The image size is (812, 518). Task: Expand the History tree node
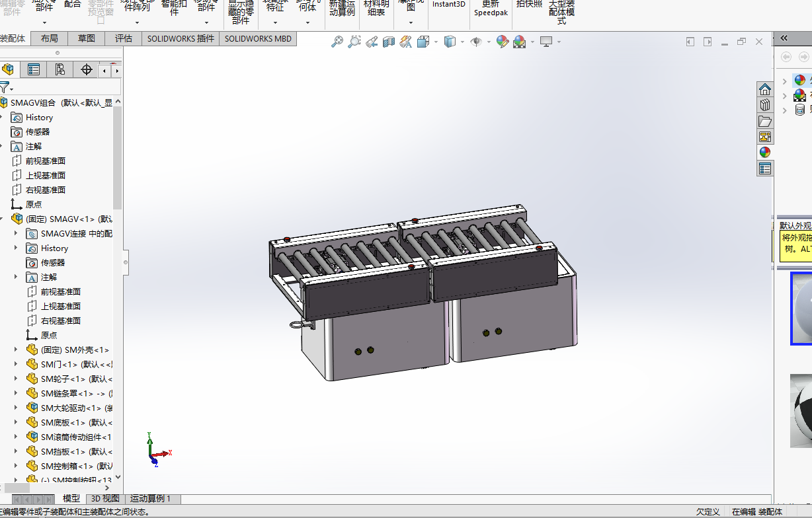click(1, 117)
